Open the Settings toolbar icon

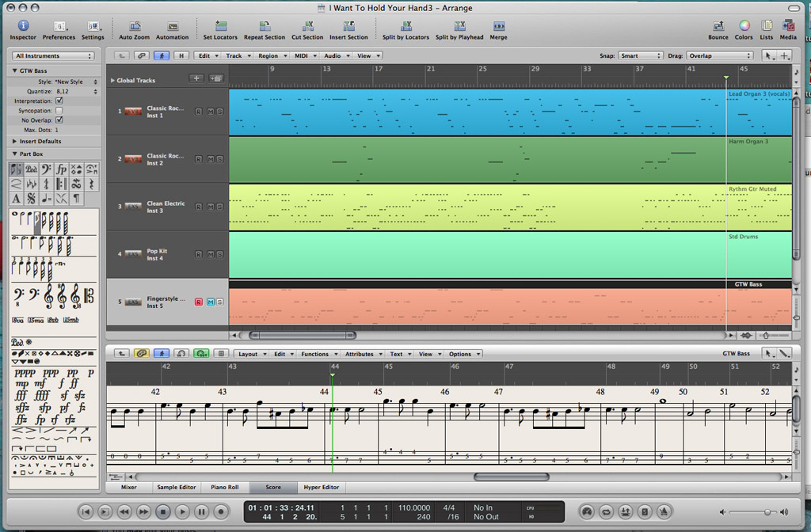[x=93, y=29]
